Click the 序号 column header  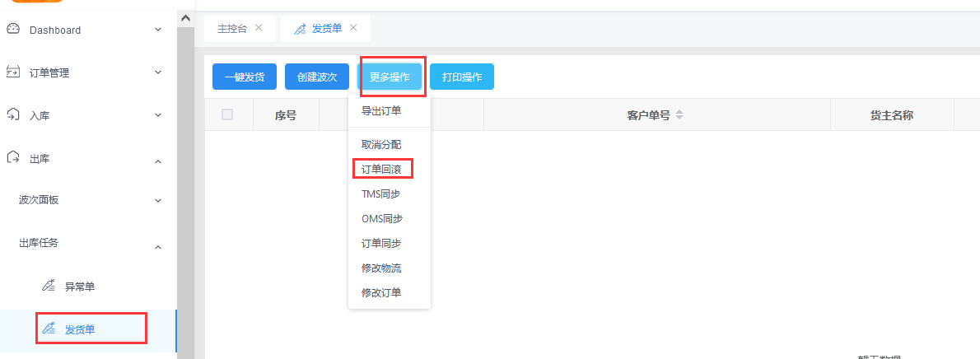(286, 115)
